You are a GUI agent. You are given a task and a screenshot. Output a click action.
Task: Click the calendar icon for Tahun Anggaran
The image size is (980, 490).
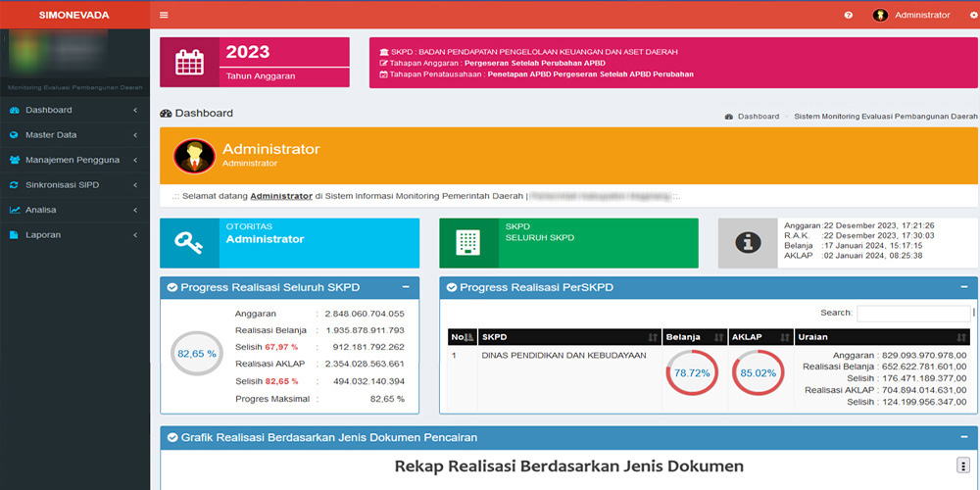tap(190, 62)
